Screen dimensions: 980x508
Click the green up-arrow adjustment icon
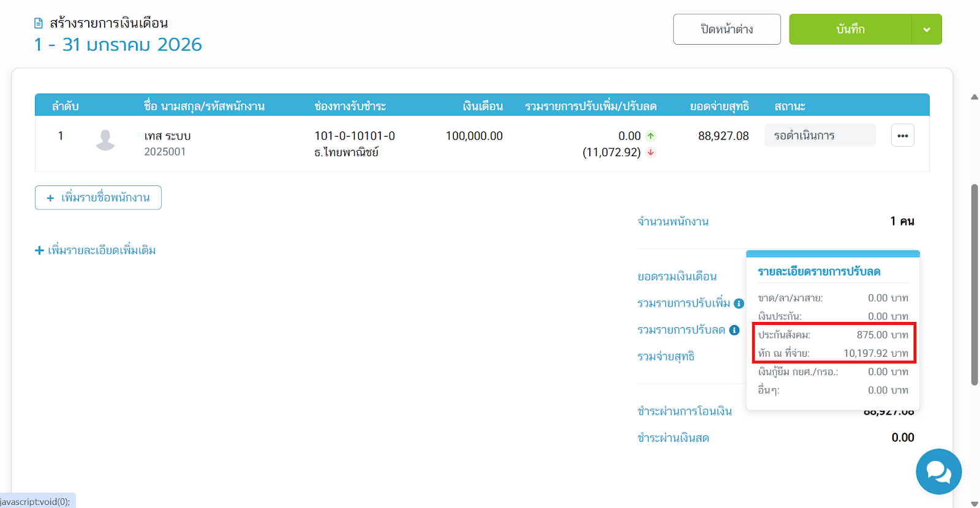(x=650, y=136)
